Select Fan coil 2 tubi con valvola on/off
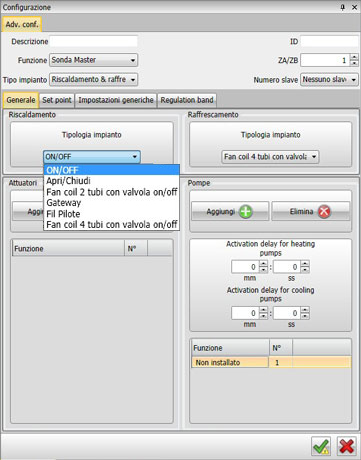 pos(112,192)
